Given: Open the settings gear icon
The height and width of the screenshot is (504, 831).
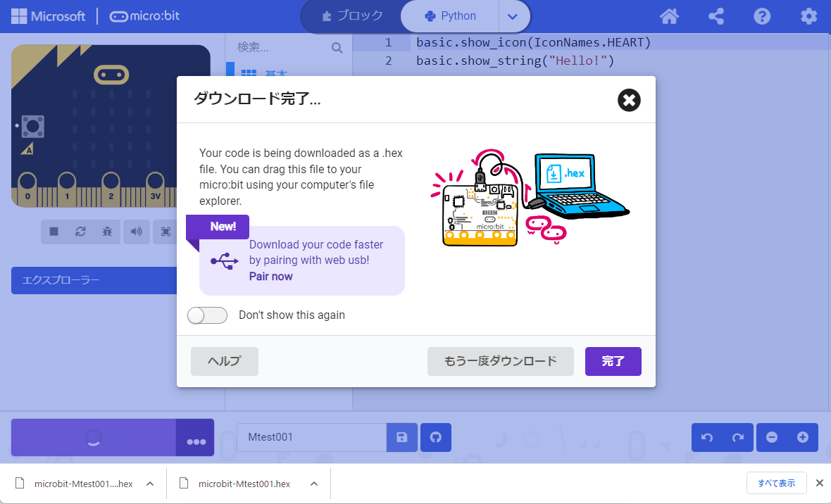Looking at the screenshot, I should [x=808, y=16].
